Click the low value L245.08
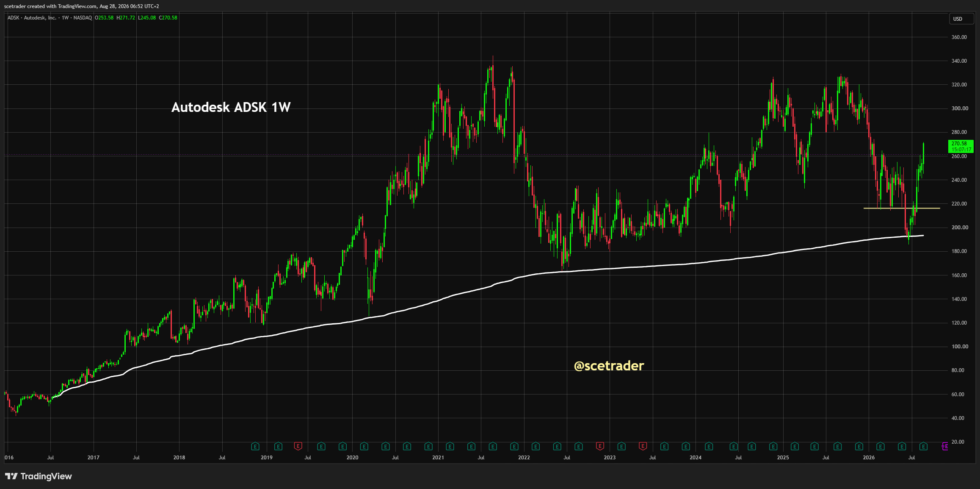 point(147,18)
